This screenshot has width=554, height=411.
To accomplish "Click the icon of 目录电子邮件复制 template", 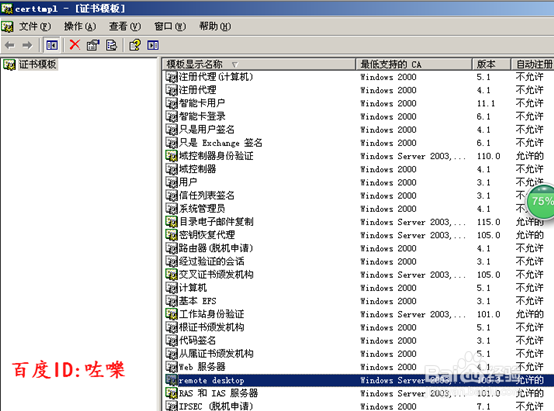I will [x=171, y=222].
